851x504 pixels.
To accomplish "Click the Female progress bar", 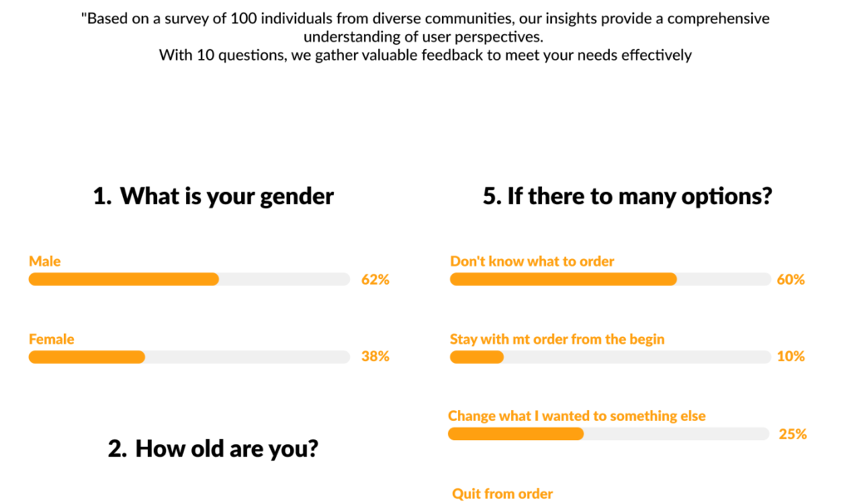I will (x=189, y=357).
